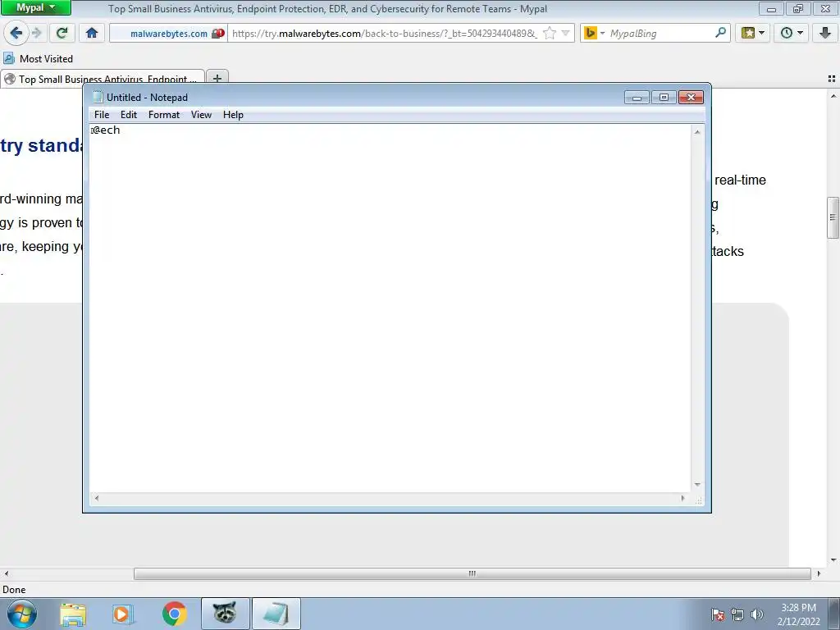Click the search magnifier icon

(720, 33)
